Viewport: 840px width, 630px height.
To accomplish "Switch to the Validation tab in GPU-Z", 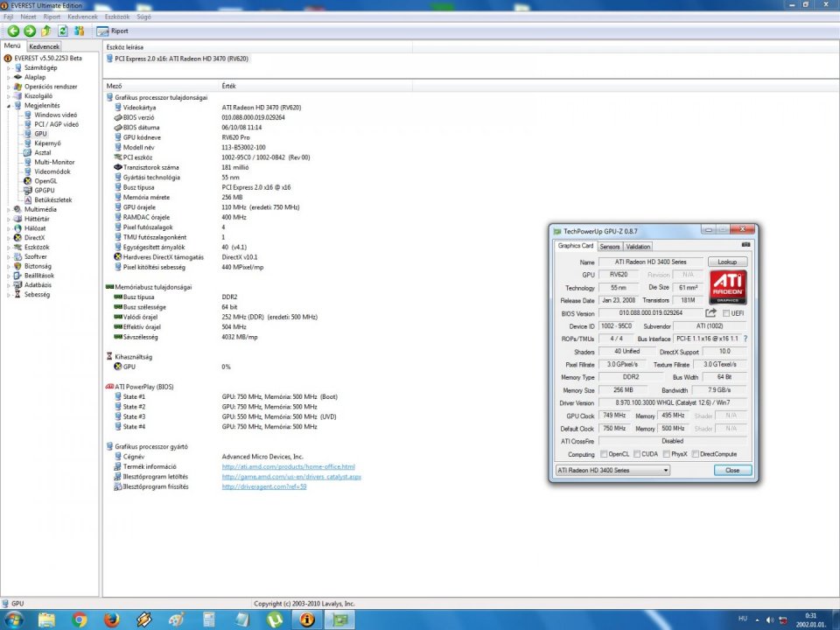I will 638,247.
